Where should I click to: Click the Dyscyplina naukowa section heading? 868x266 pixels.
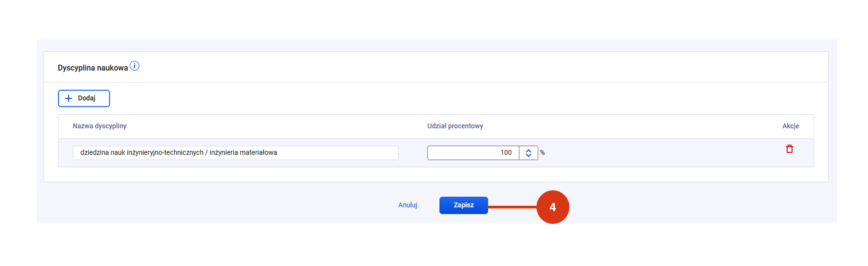click(93, 68)
